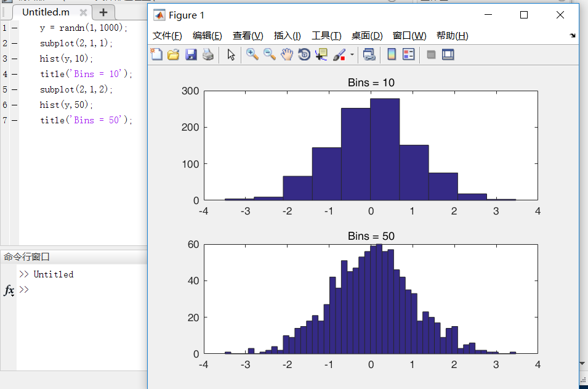The height and width of the screenshot is (389, 588).
Task: Toggle Show Plot Tools docking
Action: 448,54
